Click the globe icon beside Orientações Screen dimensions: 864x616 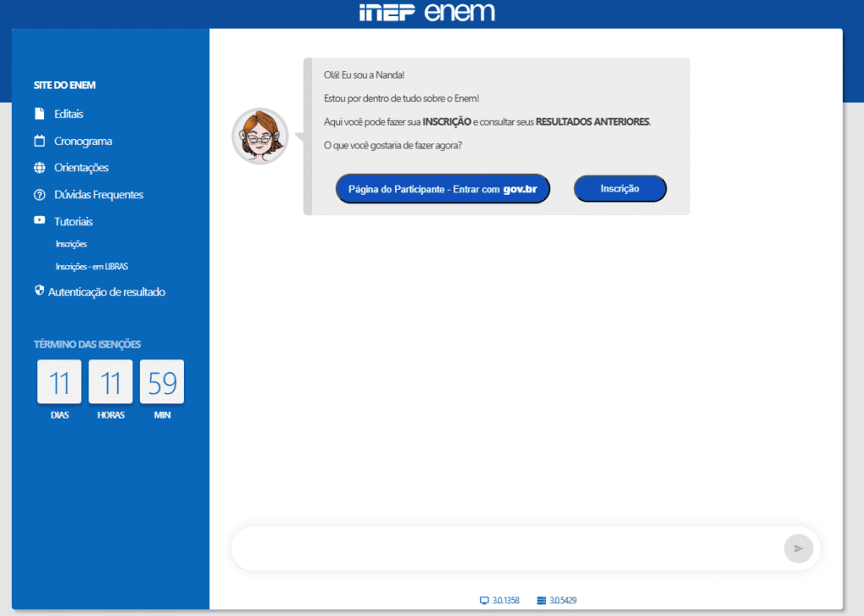39,167
